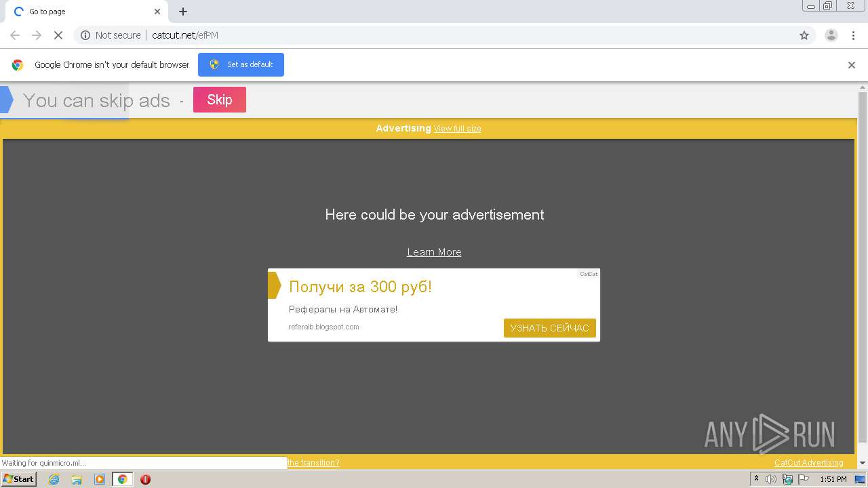
Task: Click the the transition? link
Action: click(x=313, y=463)
